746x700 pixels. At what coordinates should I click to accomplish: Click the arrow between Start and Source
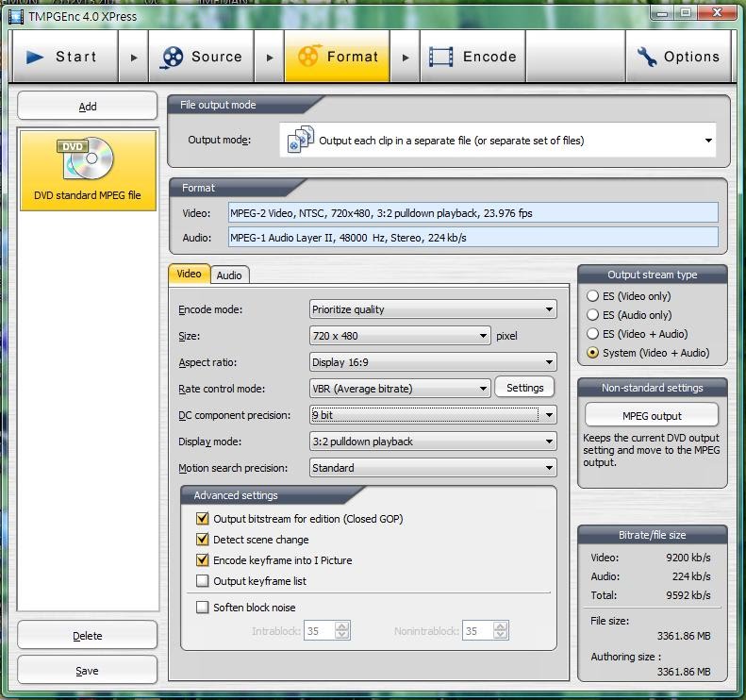coord(134,58)
